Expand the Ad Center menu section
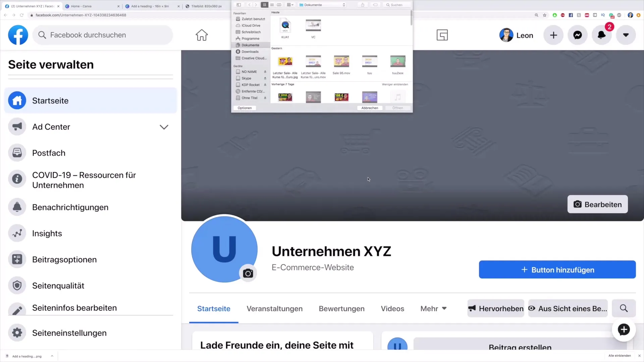This screenshot has width=644, height=362. [164, 127]
